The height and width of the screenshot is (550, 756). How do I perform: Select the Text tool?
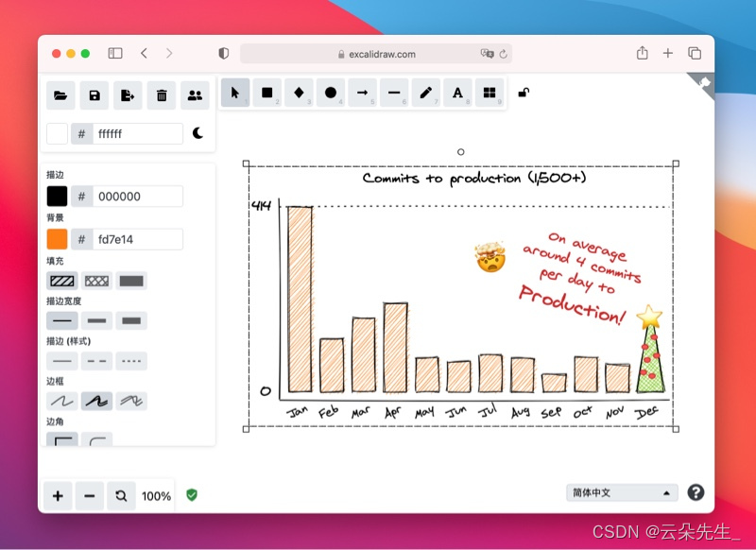point(457,93)
